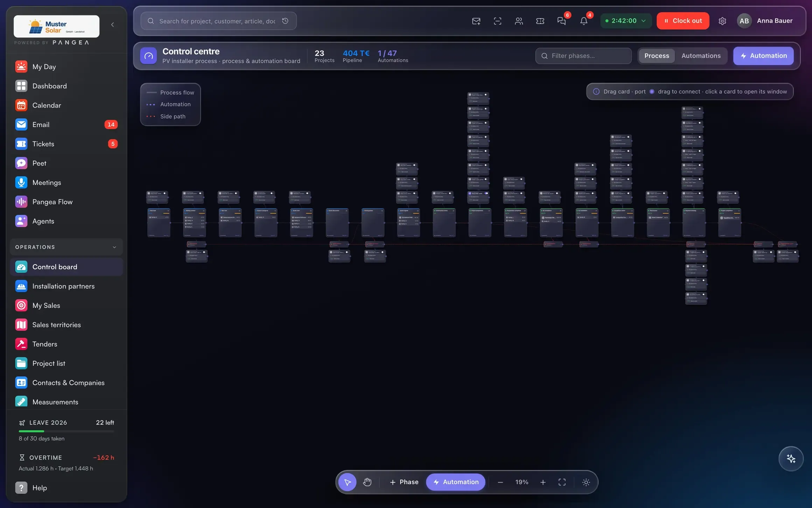
Task: Click the scan icon in top bar
Action: tap(497, 21)
